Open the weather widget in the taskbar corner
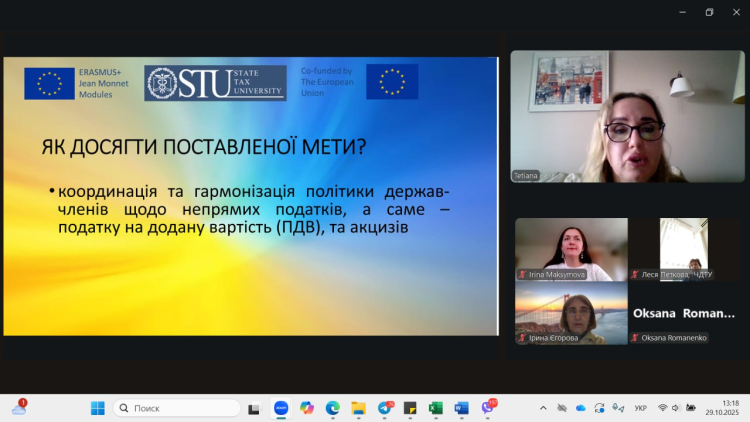This screenshot has width=750, height=422. pos(19,408)
